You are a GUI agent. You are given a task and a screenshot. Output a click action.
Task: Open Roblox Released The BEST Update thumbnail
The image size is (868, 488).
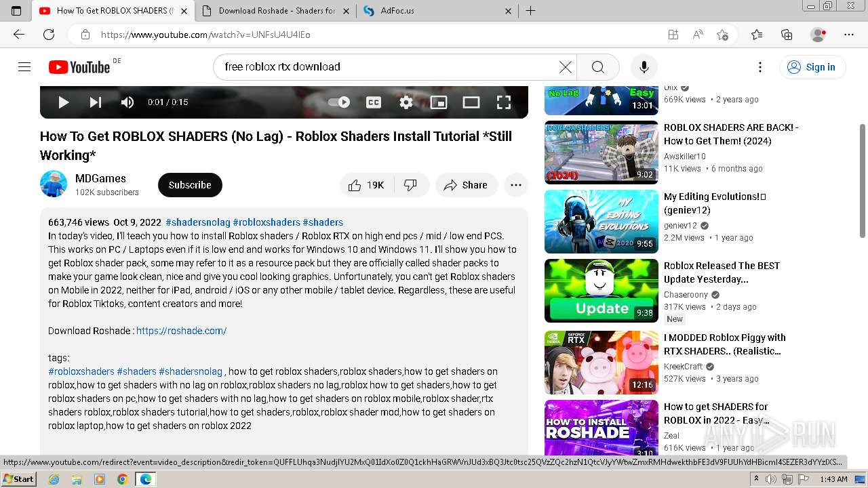point(601,291)
